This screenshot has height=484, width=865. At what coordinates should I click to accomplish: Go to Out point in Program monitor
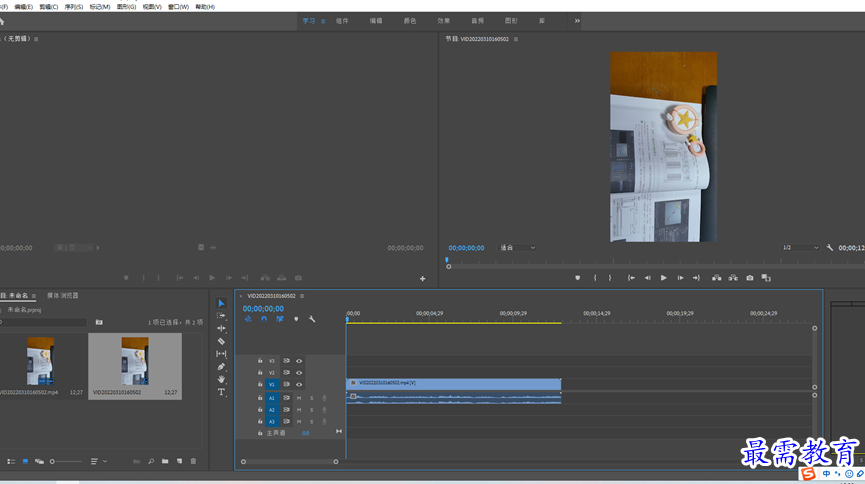pos(696,278)
